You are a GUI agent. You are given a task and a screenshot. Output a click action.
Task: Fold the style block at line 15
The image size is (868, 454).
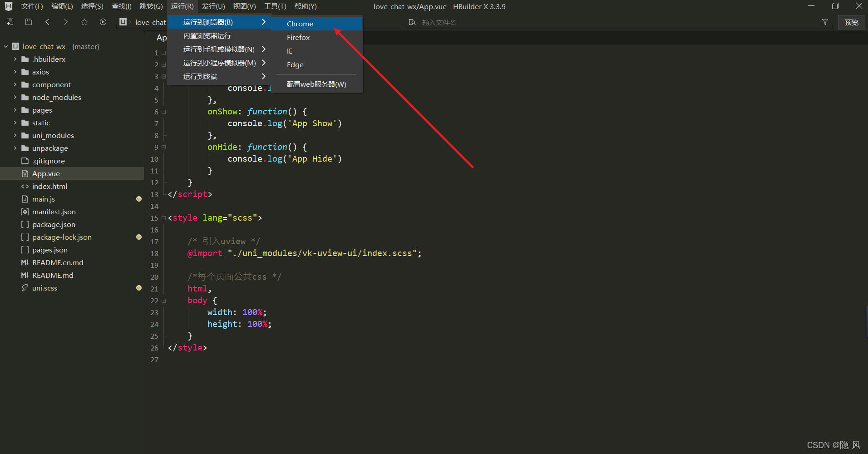(x=164, y=218)
